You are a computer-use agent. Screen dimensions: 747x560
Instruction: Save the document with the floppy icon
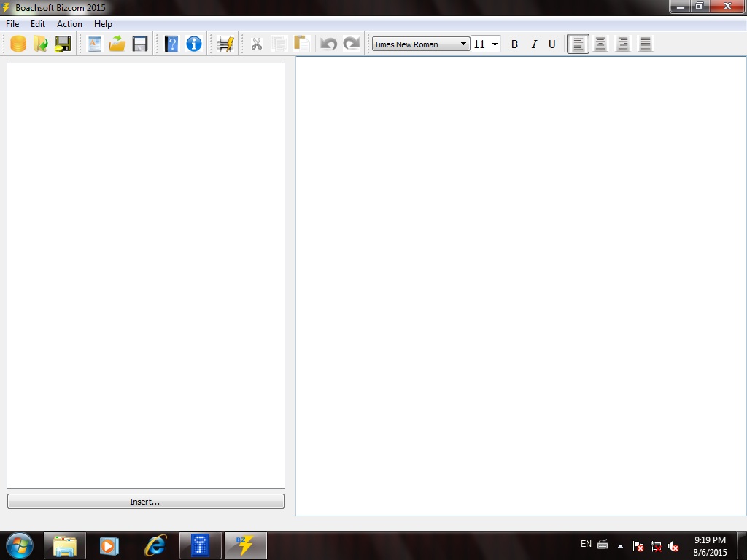[x=139, y=44]
